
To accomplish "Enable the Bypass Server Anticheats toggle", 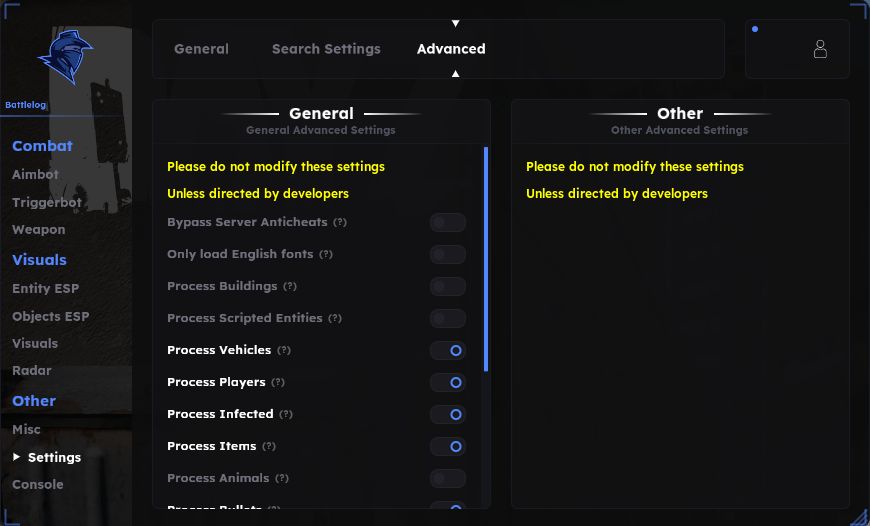I will (x=447, y=222).
